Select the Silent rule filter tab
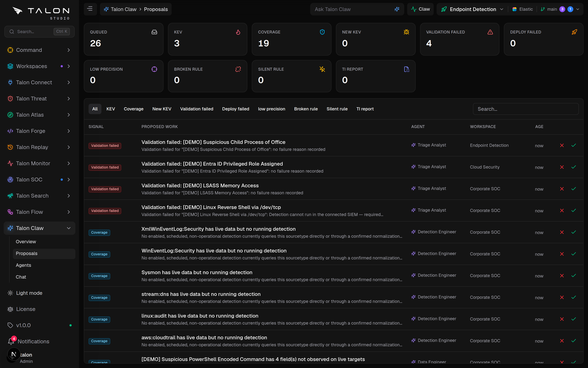588x368 pixels. coord(337,109)
